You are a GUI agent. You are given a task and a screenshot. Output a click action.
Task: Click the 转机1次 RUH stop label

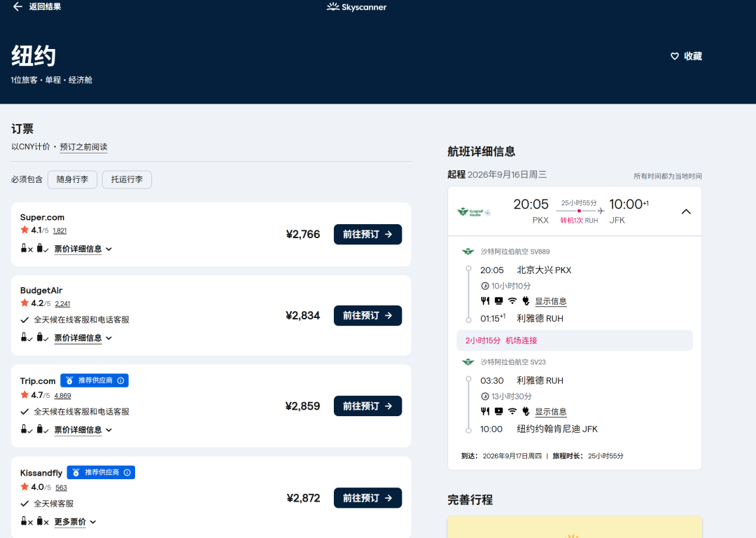click(x=579, y=221)
